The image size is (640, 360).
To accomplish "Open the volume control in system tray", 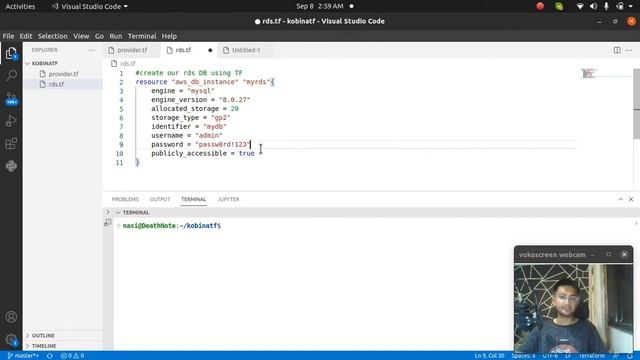I will (593, 6).
